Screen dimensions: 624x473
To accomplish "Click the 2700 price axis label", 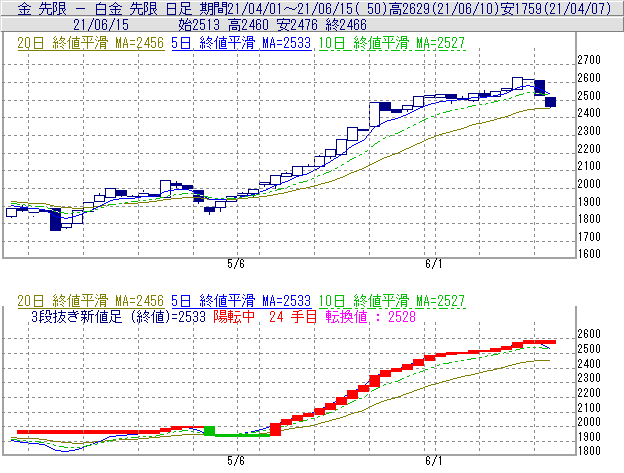I will (589, 60).
